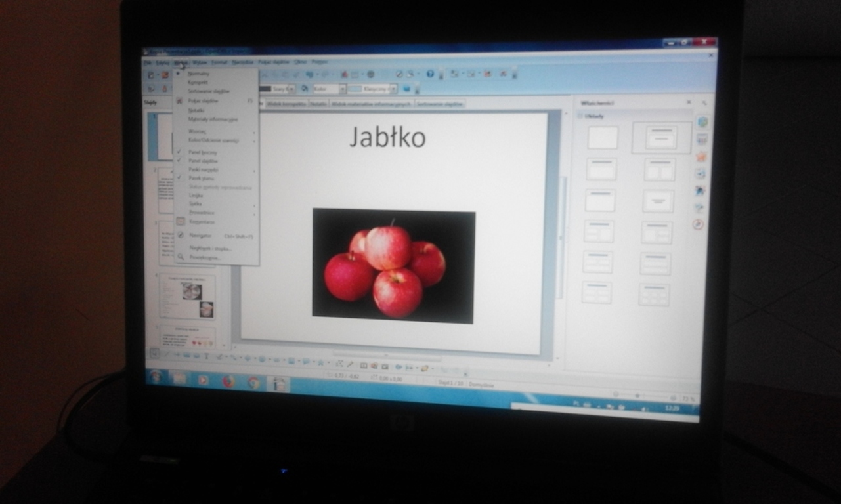Choose the title and two content layout
841x504 pixels.
[659, 169]
